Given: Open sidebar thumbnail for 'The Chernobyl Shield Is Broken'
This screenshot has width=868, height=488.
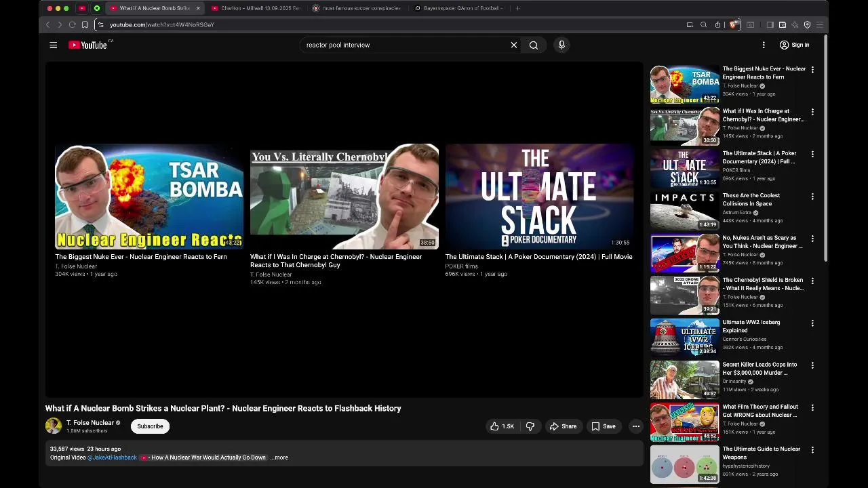Looking at the screenshot, I should pos(685,296).
